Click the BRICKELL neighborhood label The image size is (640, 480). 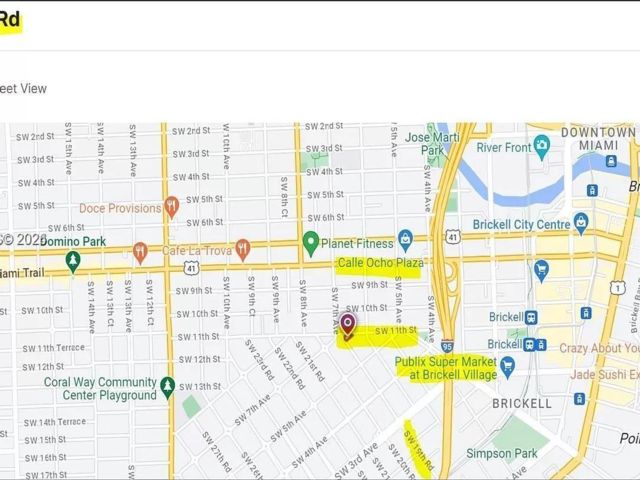[522, 404]
